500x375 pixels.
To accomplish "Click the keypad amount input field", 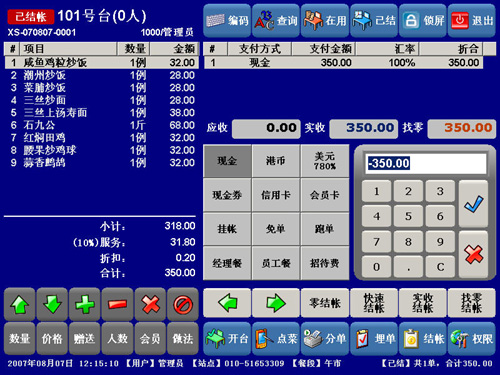I will point(426,163).
